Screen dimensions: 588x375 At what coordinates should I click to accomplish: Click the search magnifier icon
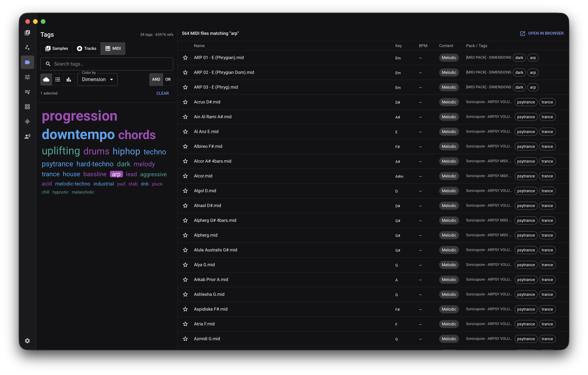point(48,64)
